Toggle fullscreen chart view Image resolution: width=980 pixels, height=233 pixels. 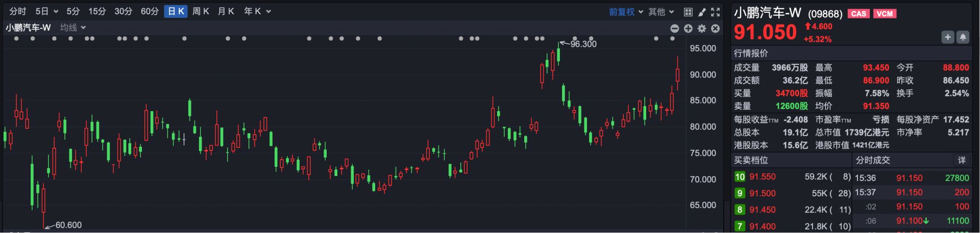click(x=716, y=12)
